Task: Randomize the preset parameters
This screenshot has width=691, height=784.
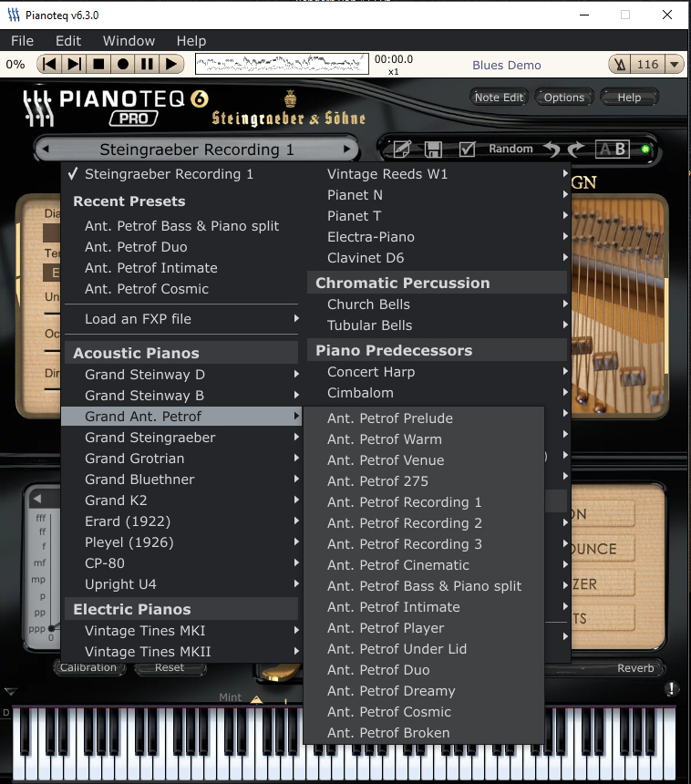Action: point(511,149)
